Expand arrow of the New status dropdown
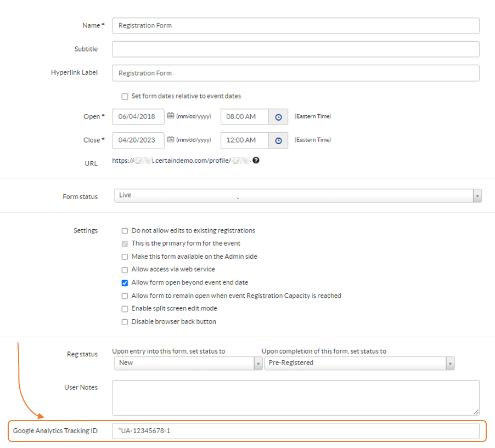The height and width of the screenshot is (448, 495). coord(258,364)
